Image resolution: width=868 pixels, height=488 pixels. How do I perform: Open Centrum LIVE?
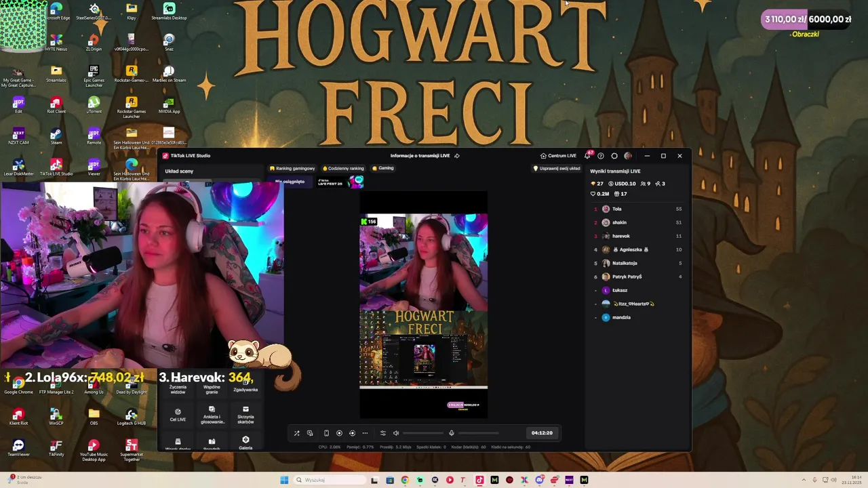pyautogui.click(x=558, y=156)
